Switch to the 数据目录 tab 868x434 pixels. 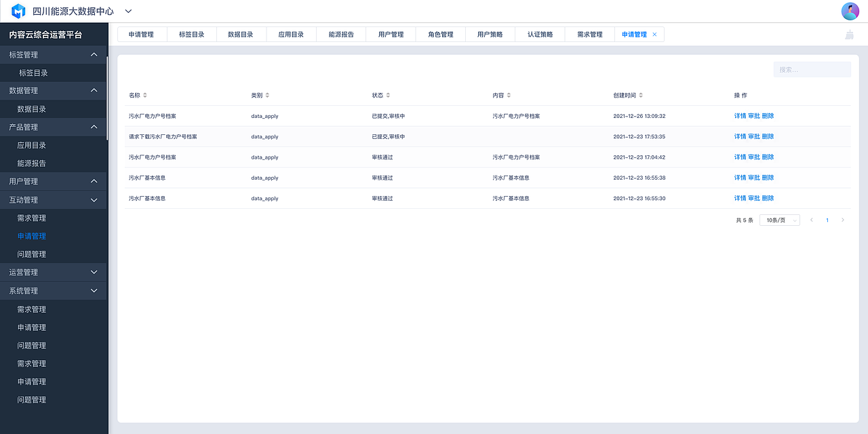241,33
